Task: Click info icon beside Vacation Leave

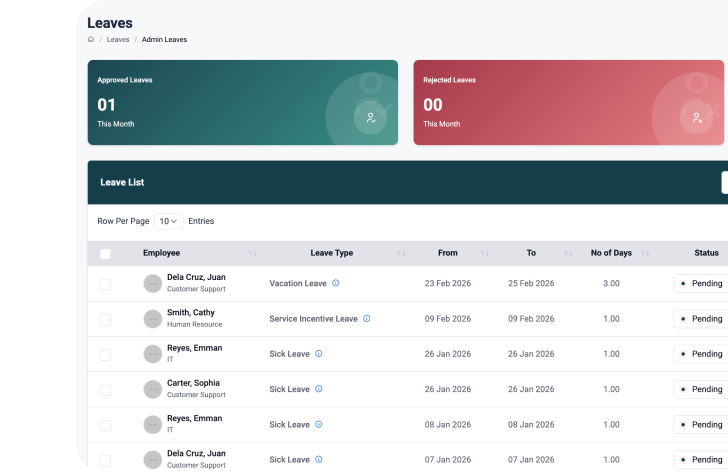Action: point(335,283)
